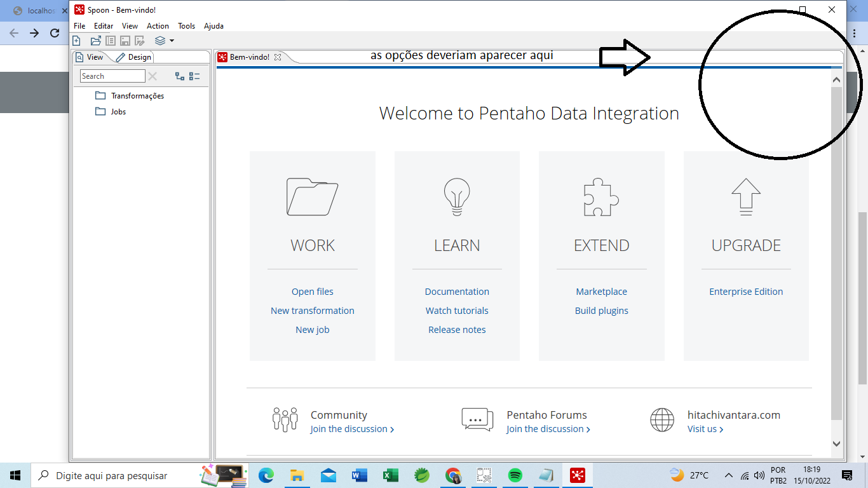Click the Enterprise Edition link

[x=746, y=292]
